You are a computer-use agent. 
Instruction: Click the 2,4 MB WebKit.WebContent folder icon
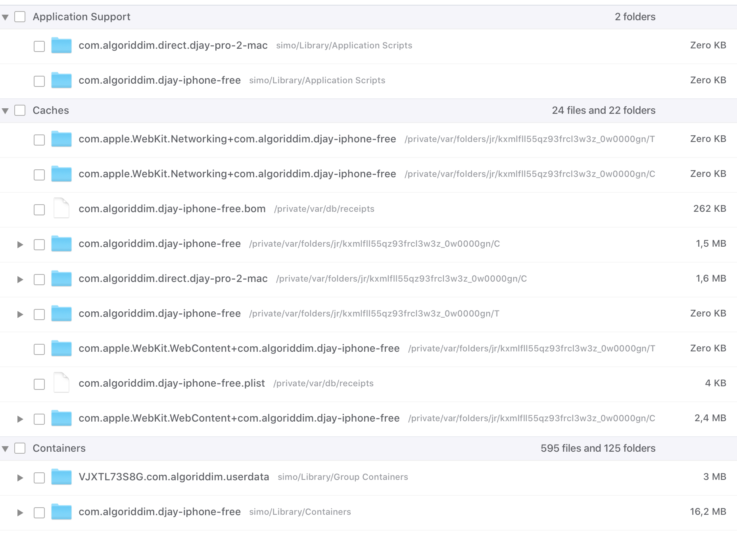[61, 418]
